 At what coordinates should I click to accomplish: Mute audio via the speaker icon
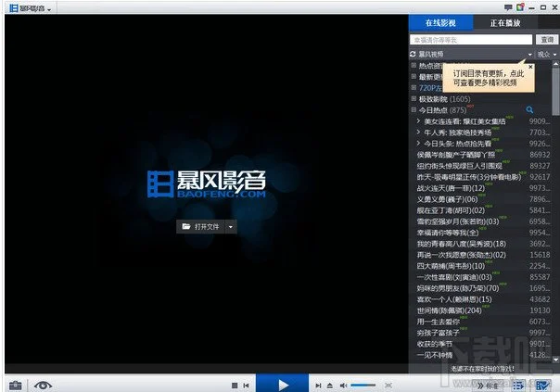click(343, 386)
